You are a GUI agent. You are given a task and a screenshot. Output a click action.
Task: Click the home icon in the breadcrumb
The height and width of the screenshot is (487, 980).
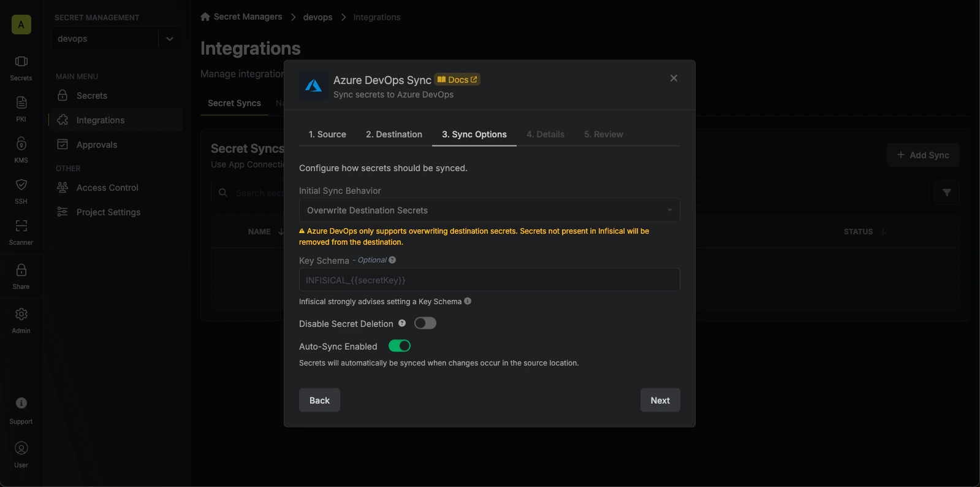(x=205, y=17)
